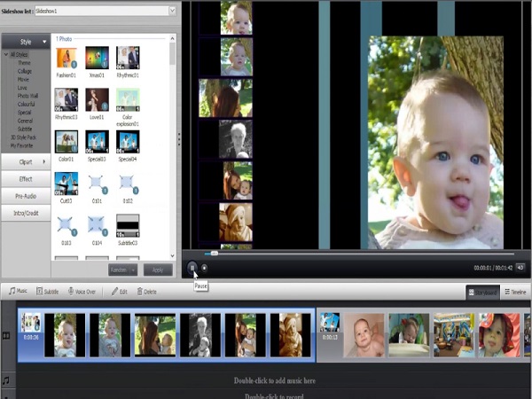532x399 pixels.
Task: Expand the Style panel dropdown arrow
Action: click(x=44, y=42)
